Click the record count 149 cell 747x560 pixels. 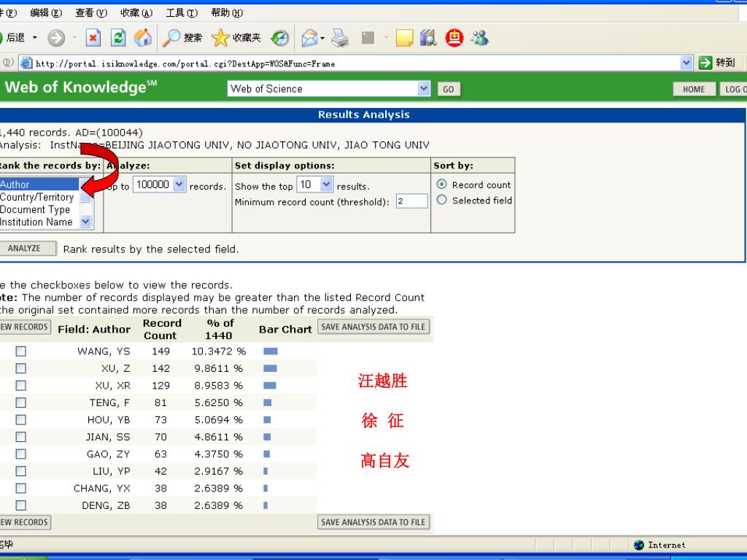pos(161,351)
